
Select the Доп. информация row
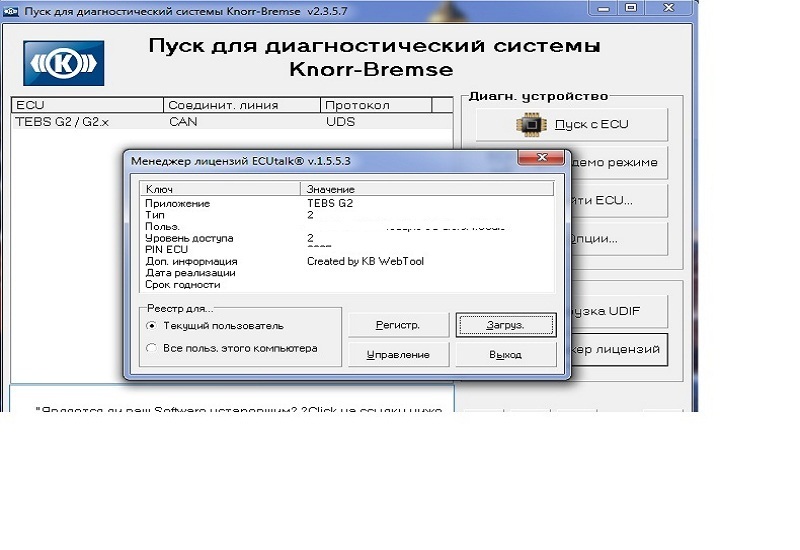[x=347, y=261]
